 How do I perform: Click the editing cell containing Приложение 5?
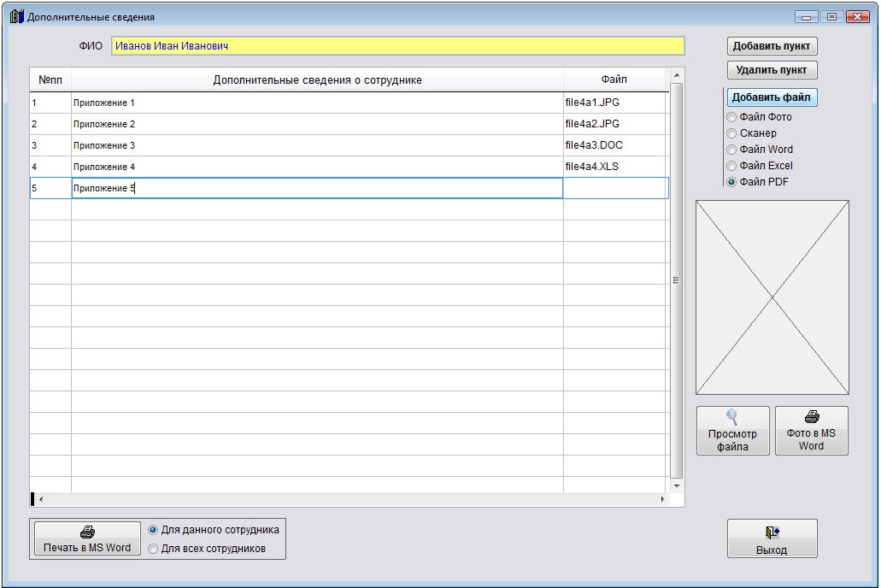(x=318, y=188)
